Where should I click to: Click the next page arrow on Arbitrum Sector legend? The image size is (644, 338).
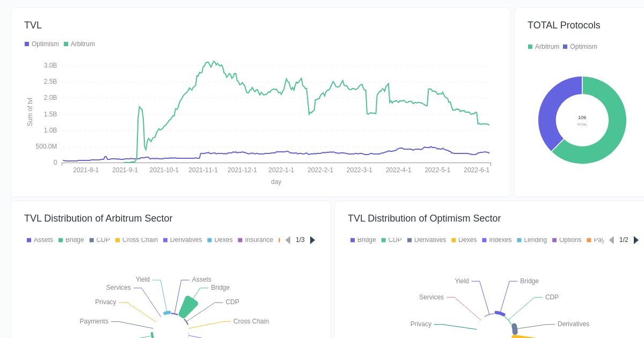coord(312,240)
